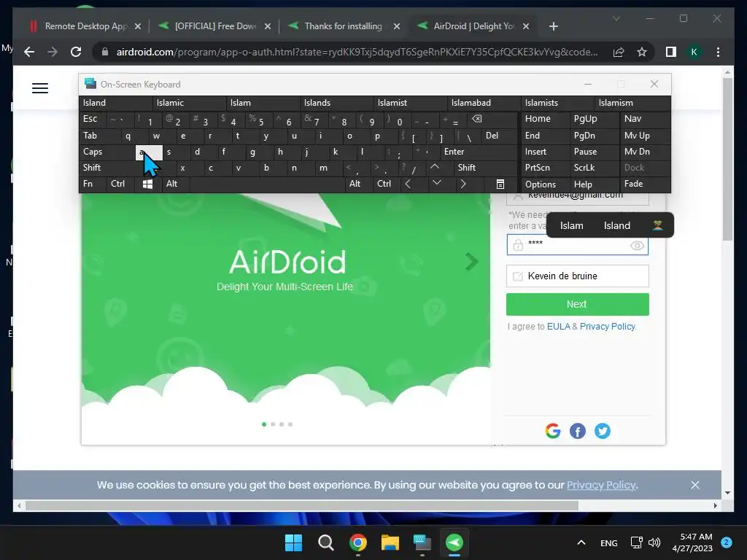The image size is (747, 560).
Task: Go back in browser history
Action: coord(29,52)
